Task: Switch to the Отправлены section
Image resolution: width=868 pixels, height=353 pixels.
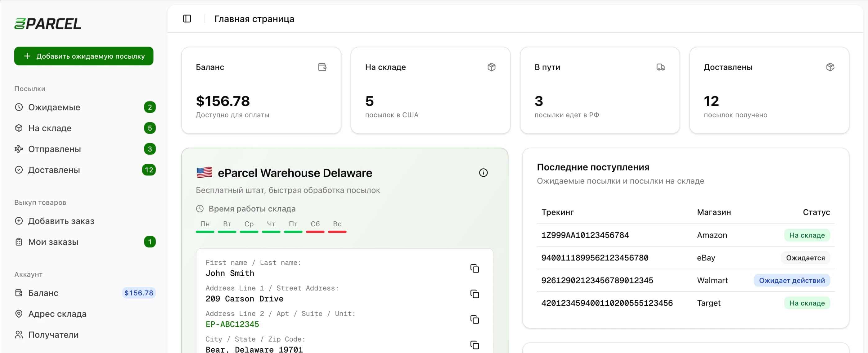Action: point(55,149)
